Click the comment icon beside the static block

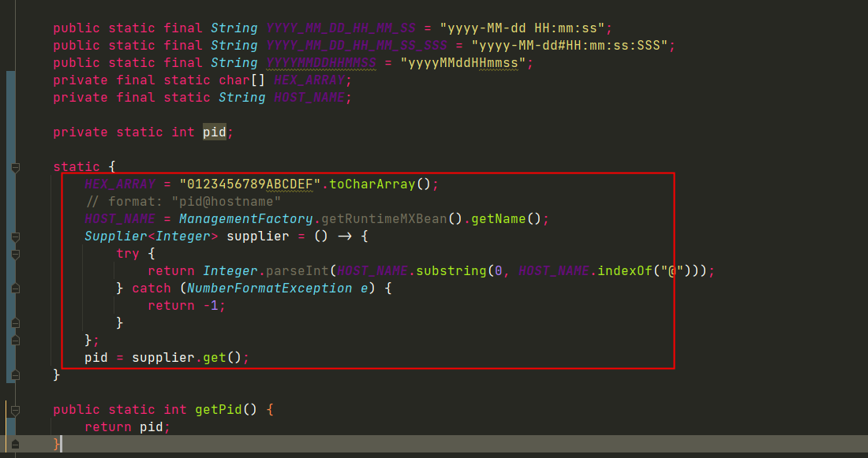[x=15, y=168]
